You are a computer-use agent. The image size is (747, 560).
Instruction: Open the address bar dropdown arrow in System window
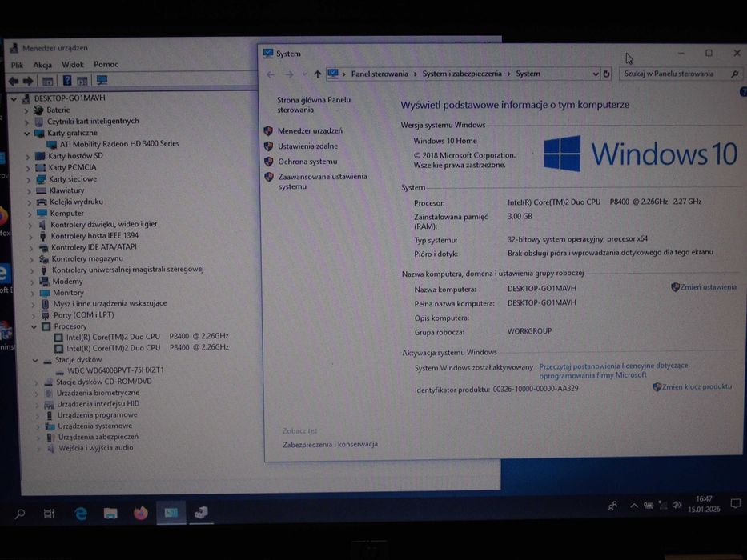coord(595,74)
